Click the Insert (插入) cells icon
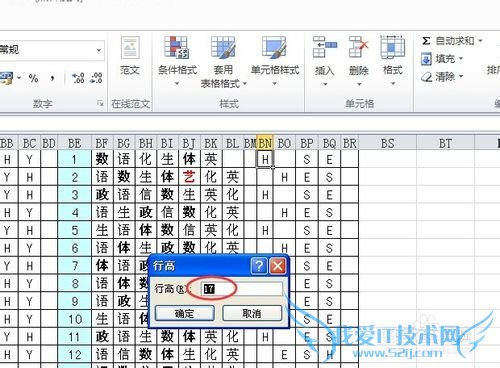 click(x=324, y=47)
